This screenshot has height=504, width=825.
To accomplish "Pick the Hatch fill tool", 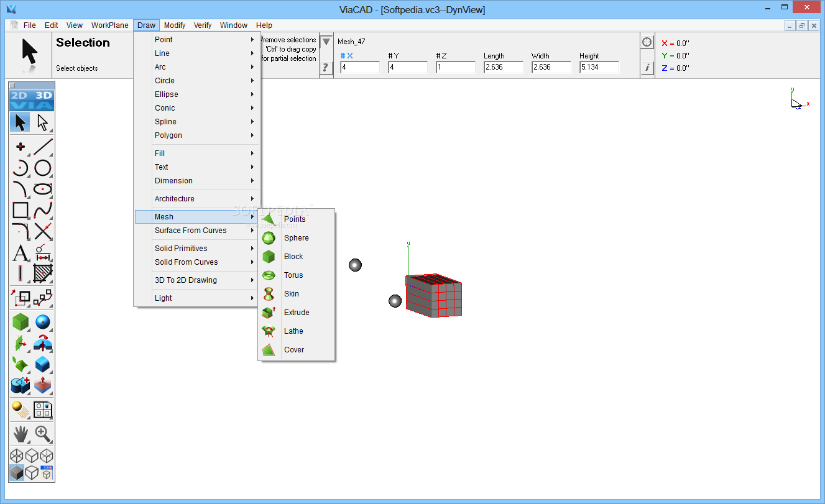I will [42, 273].
